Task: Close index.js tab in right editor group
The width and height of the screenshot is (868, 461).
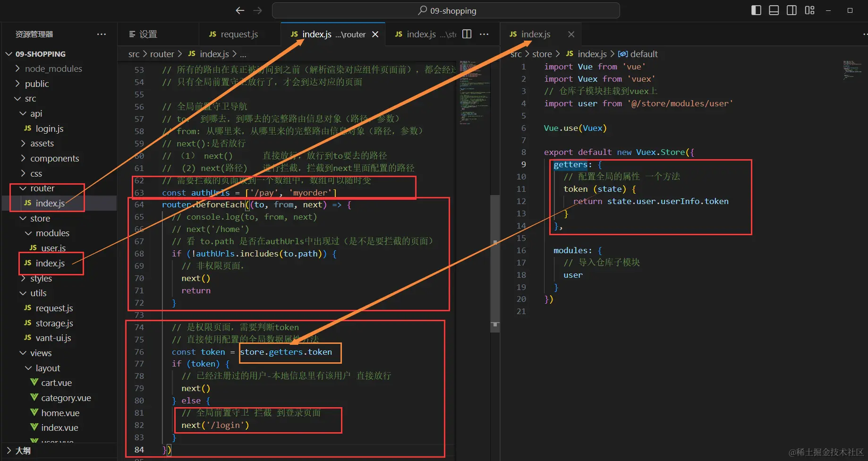Action: tap(571, 34)
